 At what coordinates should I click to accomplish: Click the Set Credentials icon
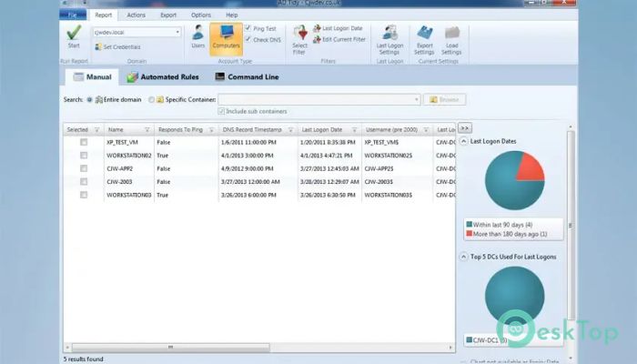(x=98, y=47)
